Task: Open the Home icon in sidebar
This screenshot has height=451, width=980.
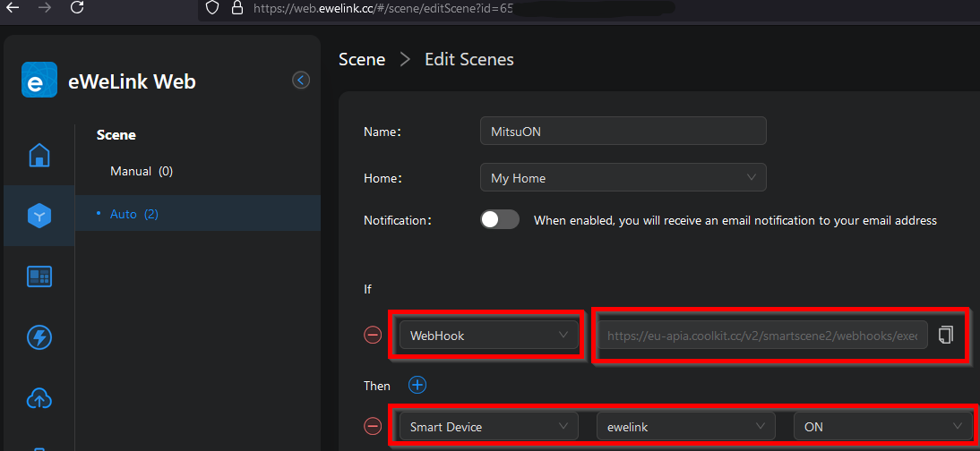Action: (39, 155)
